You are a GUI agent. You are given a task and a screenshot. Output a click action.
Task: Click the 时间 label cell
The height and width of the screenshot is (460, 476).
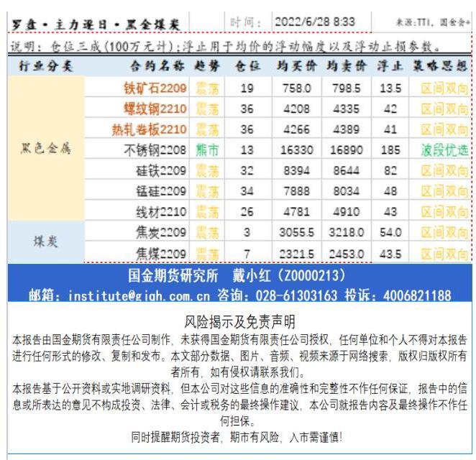click(246, 22)
